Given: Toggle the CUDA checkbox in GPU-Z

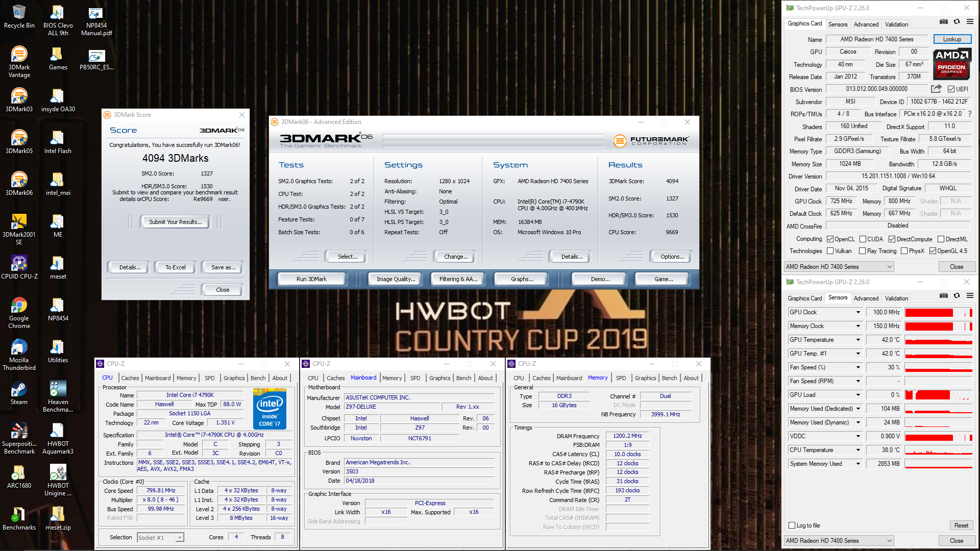Looking at the screenshot, I should [863, 239].
